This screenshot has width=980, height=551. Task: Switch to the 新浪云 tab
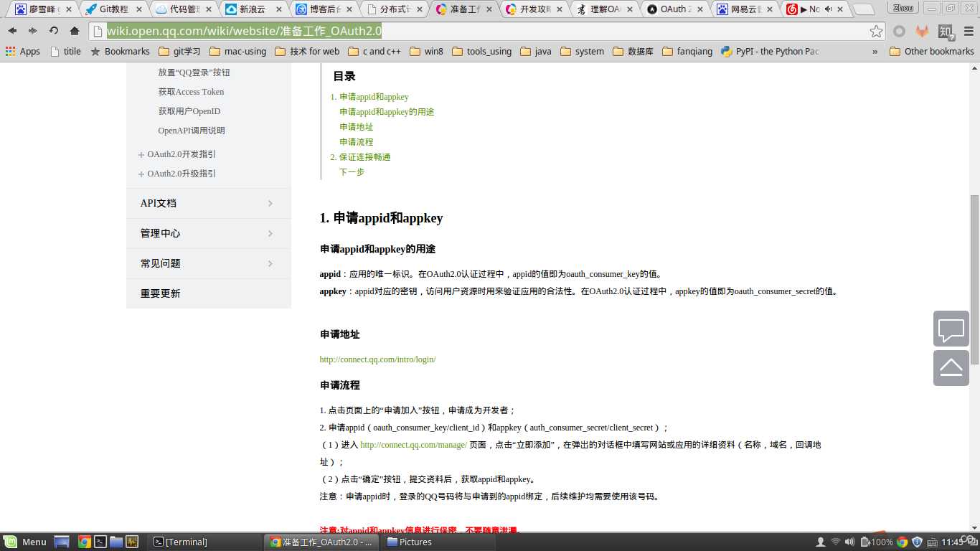[253, 9]
